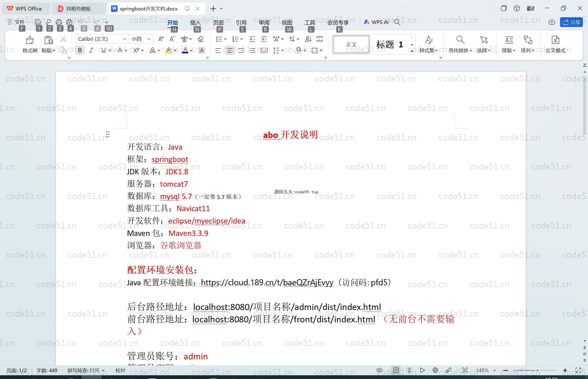Switch to the 视图 View tab
Viewport: 588px width, 379px height.
click(x=287, y=22)
